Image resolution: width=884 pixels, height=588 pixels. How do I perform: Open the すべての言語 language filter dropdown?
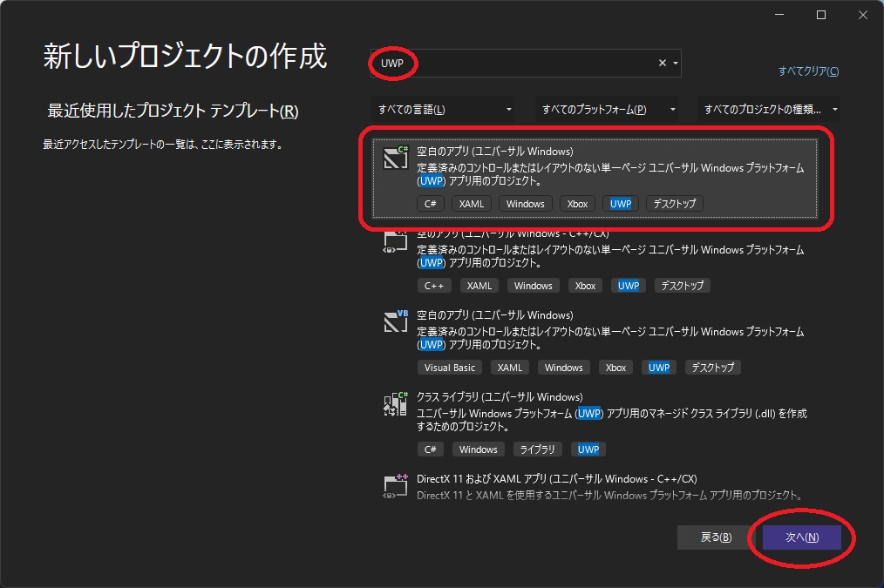pyautogui.click(x=444, y=109)
